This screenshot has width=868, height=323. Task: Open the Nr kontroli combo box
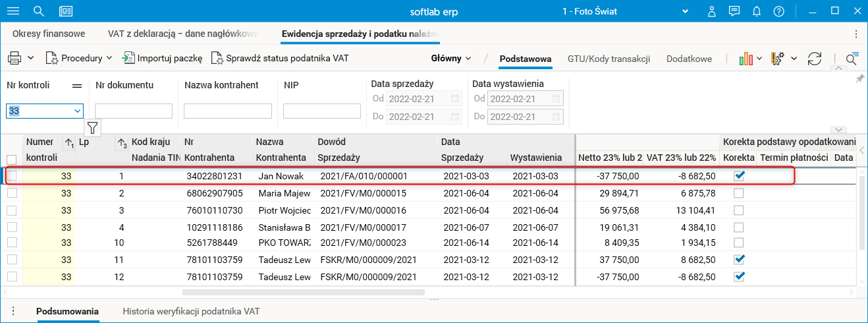pos(45,111)
